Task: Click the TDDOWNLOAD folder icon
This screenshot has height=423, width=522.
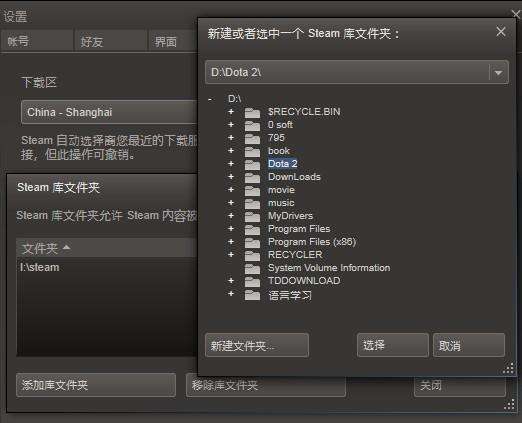Action: (x=252, y=282)
